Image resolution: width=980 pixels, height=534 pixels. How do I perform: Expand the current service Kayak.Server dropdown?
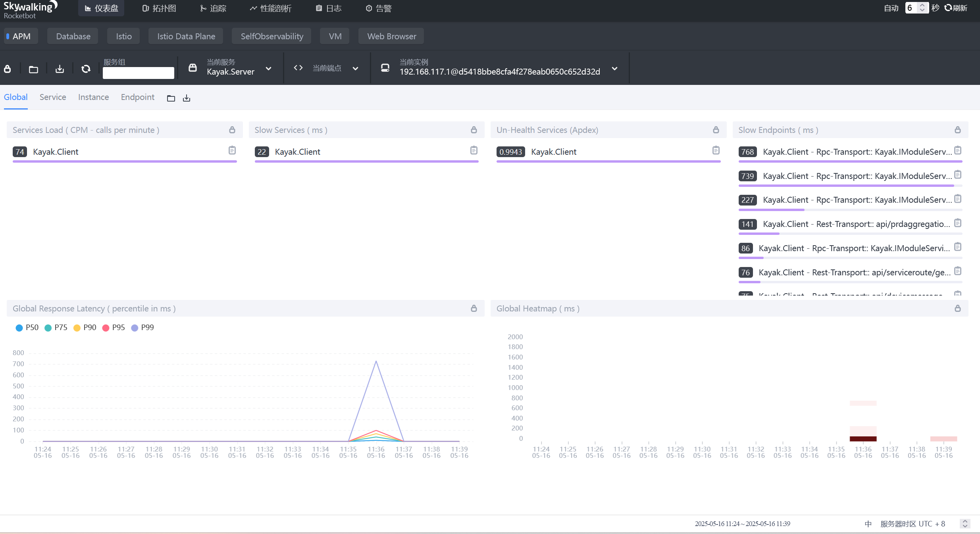(268, 69)
